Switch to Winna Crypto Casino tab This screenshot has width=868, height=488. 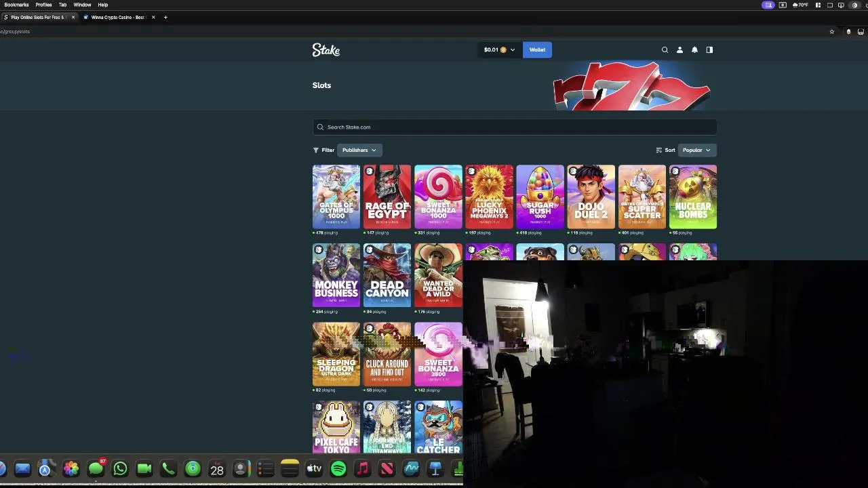(x=117, y=17)
